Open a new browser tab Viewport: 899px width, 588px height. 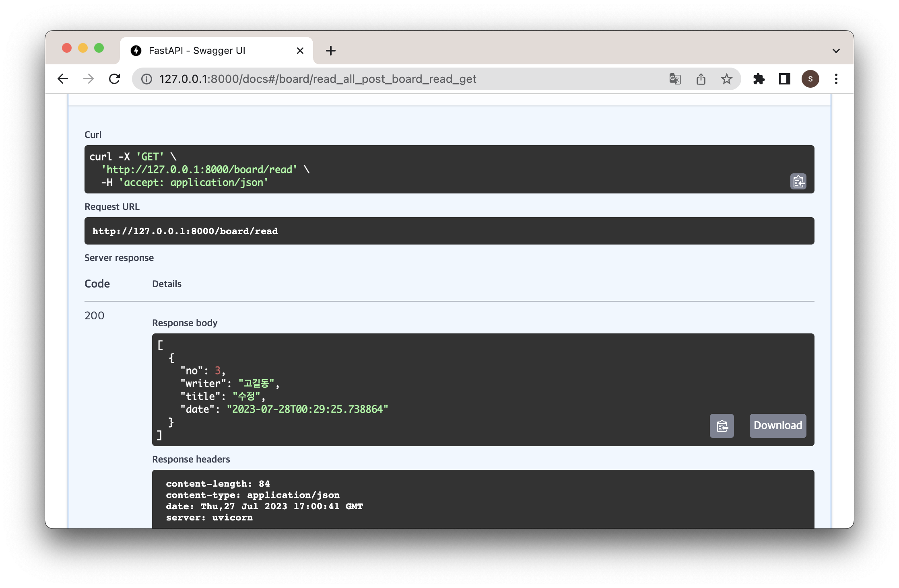pos(330,51)
